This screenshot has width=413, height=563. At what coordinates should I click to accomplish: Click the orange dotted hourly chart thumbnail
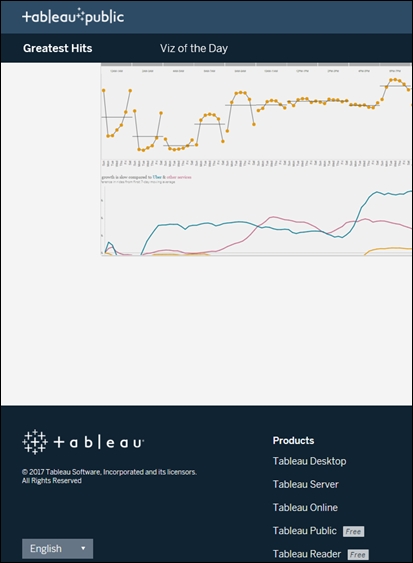click(256, 114)
